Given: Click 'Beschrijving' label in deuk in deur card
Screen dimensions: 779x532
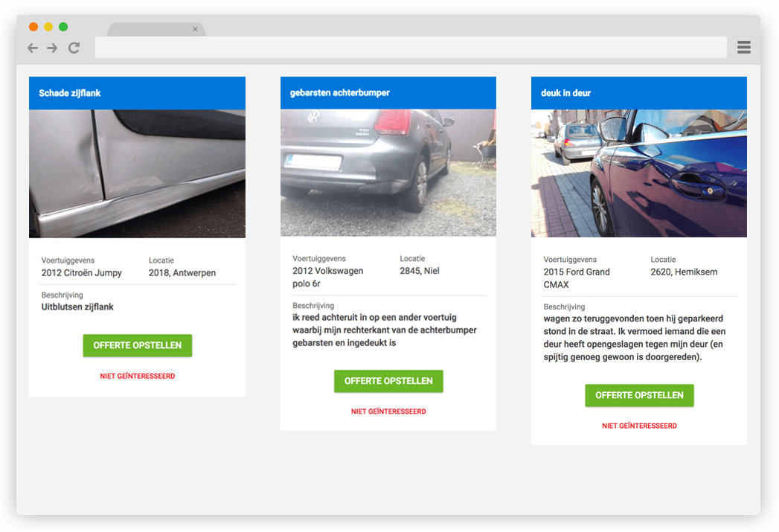Looking at the screenshot, I should [565, 307].
